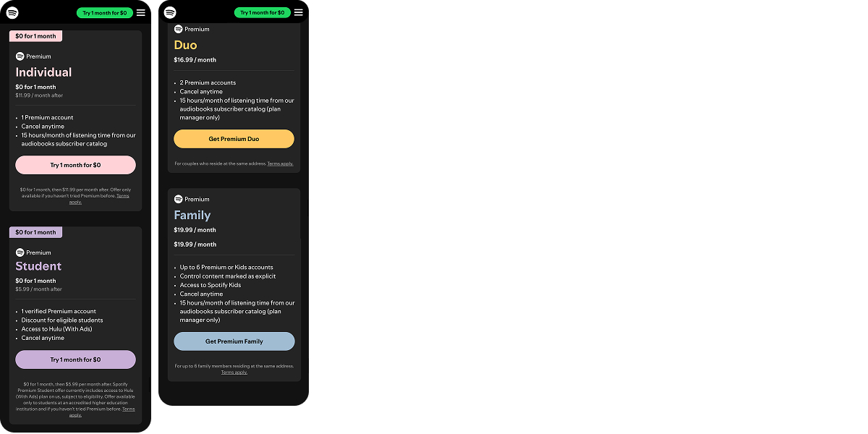The image size is (868, 434).
Task: Click the Spotify logo in right header
Action: point(170,12)
